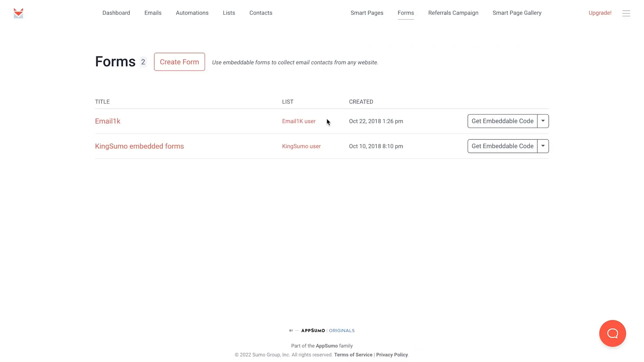The width and height of the screenshot is (644, 362).
Task: Open the Automations section
Action: click(x=192, y=13)
